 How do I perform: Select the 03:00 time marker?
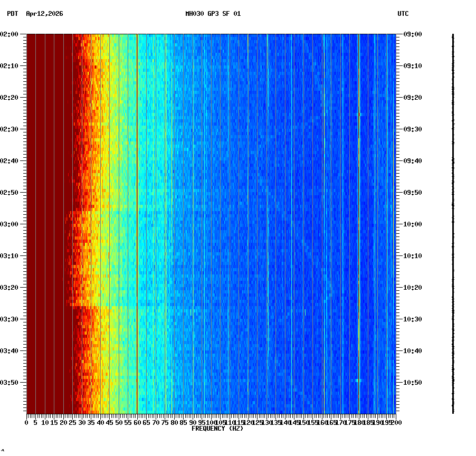tap(9, 224)
